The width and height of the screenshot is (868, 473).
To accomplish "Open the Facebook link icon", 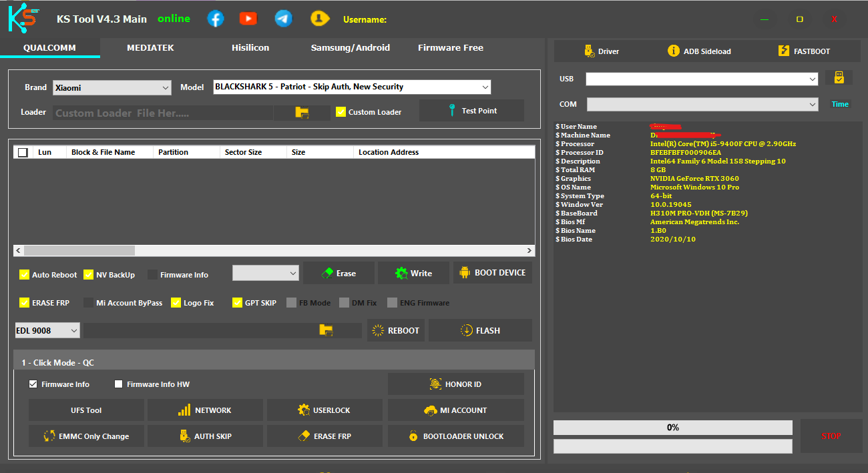I will 216,19.
